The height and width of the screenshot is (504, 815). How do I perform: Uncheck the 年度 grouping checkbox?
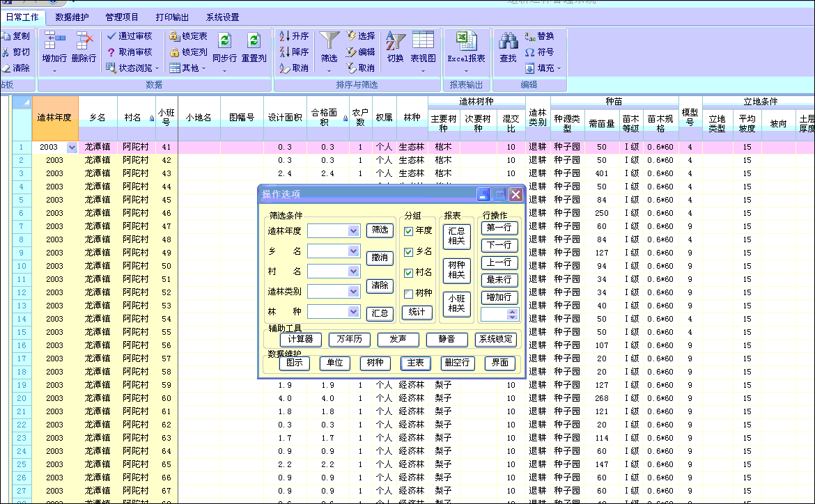click(x=408, y=231)
